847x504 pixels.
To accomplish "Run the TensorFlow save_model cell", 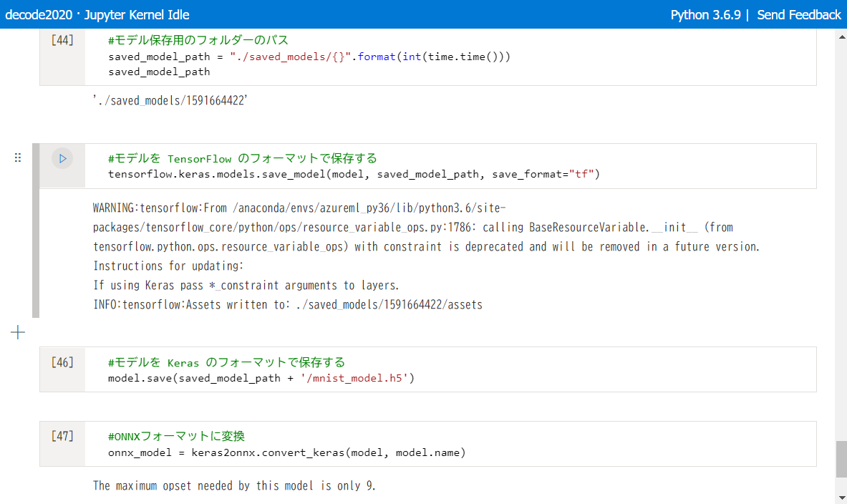I will (x=63, y=159).
